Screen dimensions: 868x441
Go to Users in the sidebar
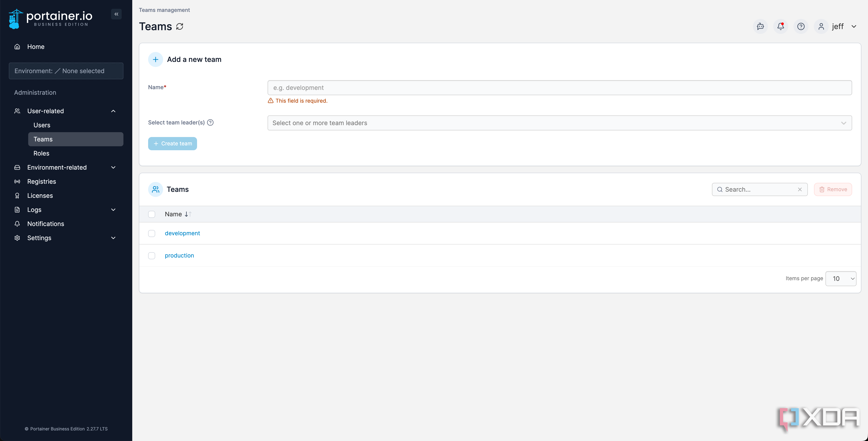pos(42,125)
